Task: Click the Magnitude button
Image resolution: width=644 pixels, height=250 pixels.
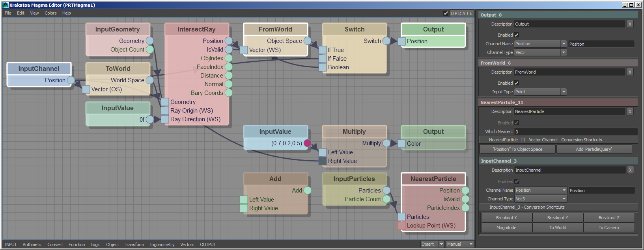Action: pyautogui.click(x=506, y=228)
